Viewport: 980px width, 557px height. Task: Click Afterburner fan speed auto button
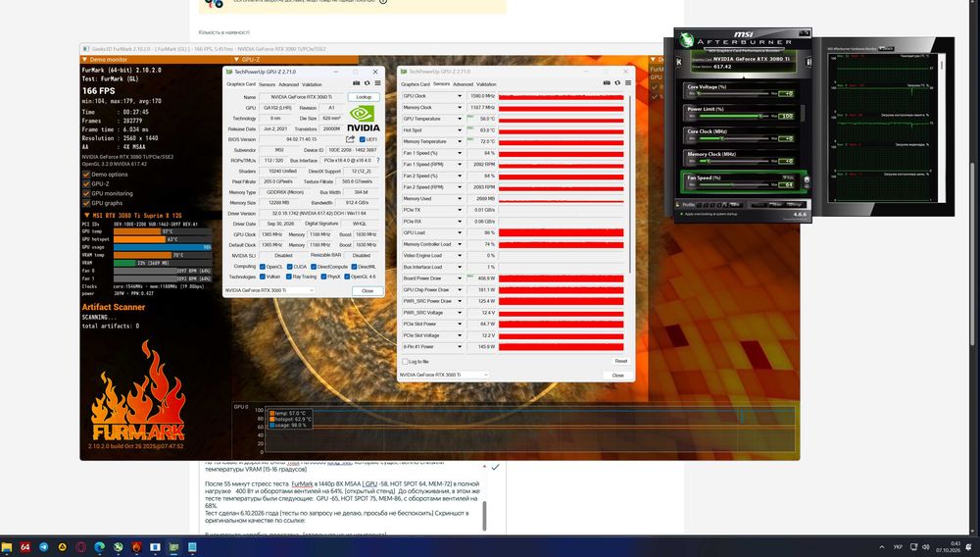[807, 179]
